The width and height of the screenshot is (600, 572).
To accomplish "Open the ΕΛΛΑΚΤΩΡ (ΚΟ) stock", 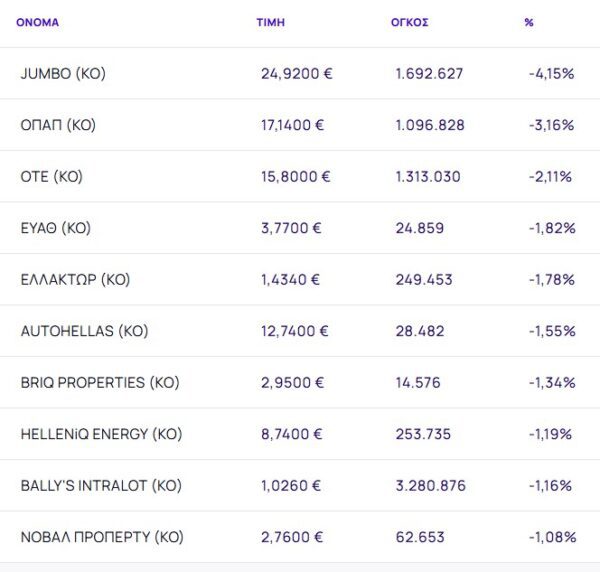I will click(75, 280).
